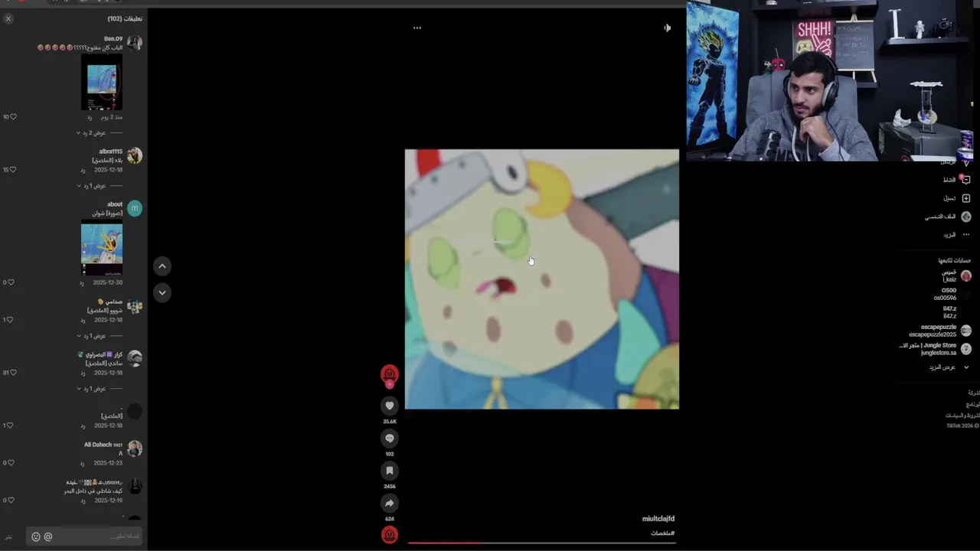
Task: Click video author name miultclajfd
Action: [x=658, y=519]
